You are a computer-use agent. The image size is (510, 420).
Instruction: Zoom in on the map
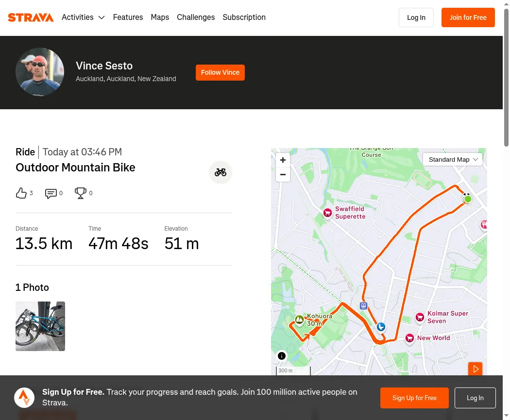pos(283,160)
